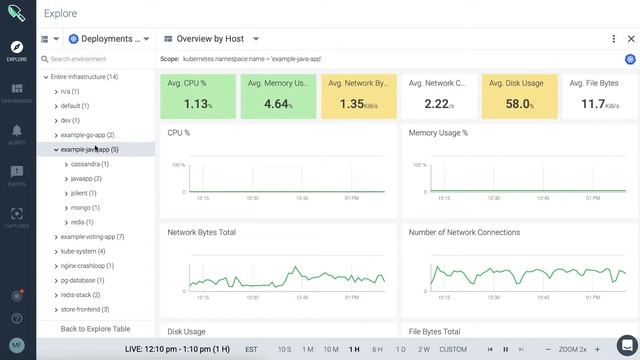Open the grouping layout dropdown icon
This screenshot has height=360, width=640.
(x=50, y=39)
